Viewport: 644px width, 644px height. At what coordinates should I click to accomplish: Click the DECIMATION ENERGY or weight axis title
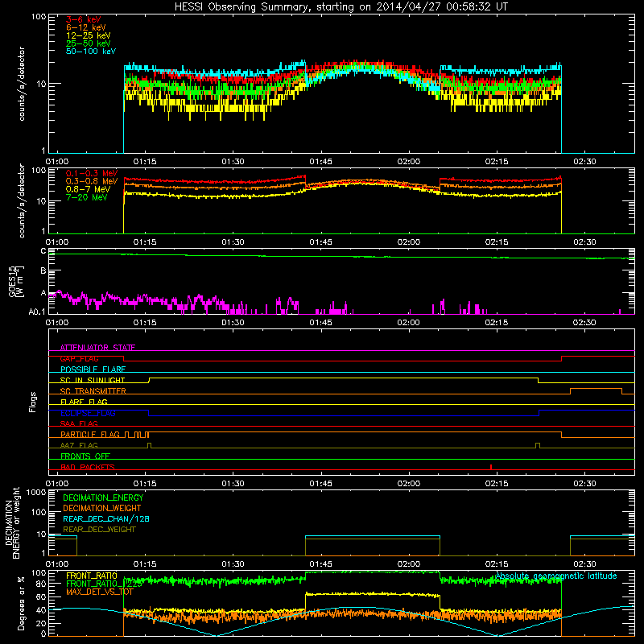click(12, 522)
